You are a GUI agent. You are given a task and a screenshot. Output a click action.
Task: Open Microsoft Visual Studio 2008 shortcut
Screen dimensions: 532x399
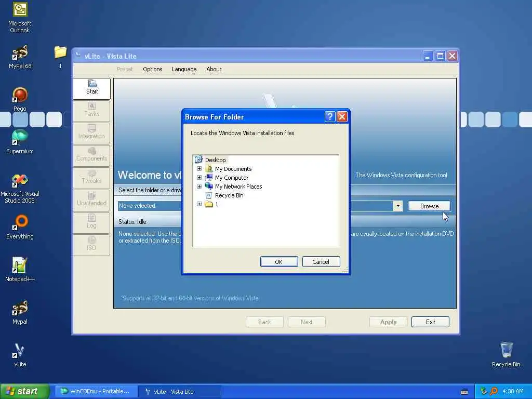(x=20, y=188)
